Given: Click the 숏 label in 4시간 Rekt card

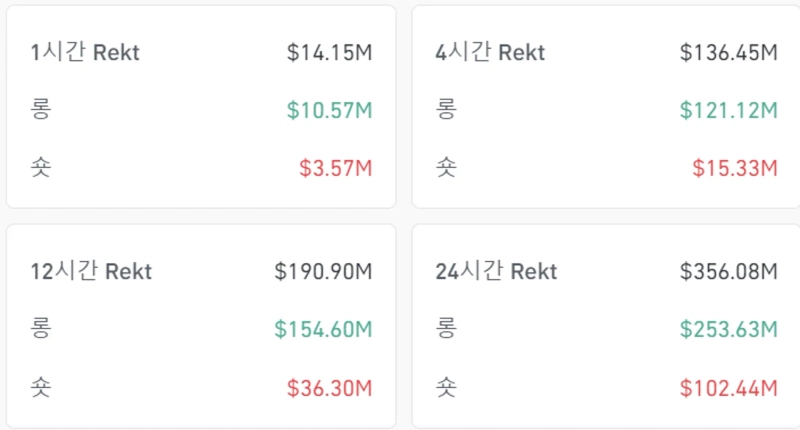Looking at the screenshot, I should [x=446, y=168].
